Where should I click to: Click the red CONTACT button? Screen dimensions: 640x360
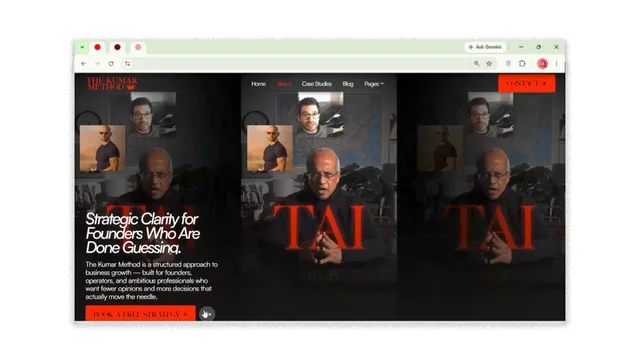tap(527, 83)
